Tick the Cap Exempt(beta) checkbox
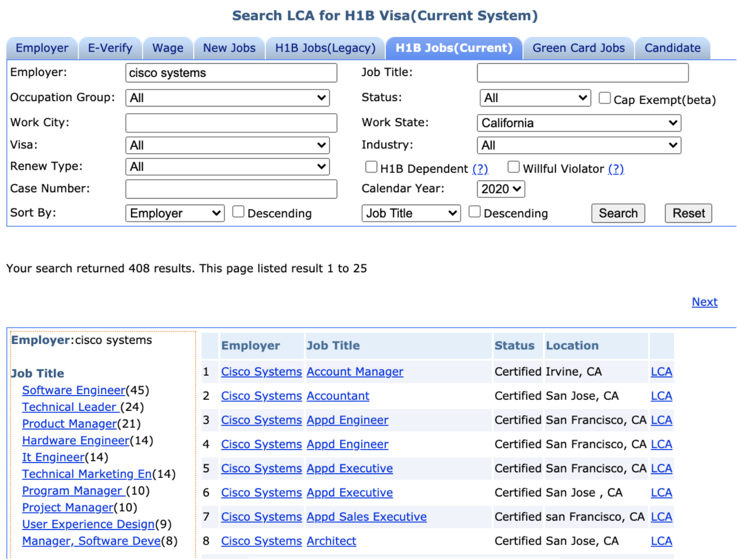Screen dimensions: 747x560 604,98
